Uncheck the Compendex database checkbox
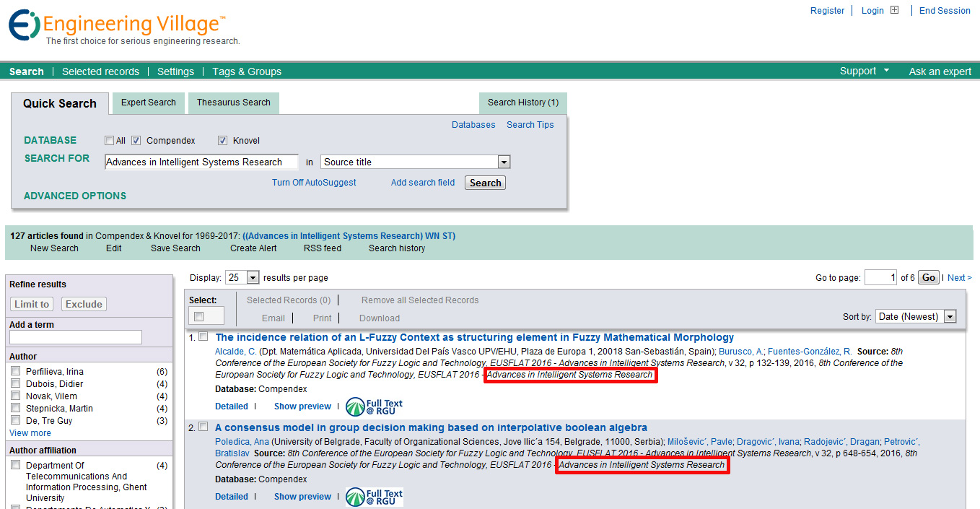980x509 pixels. click(136, 141)
